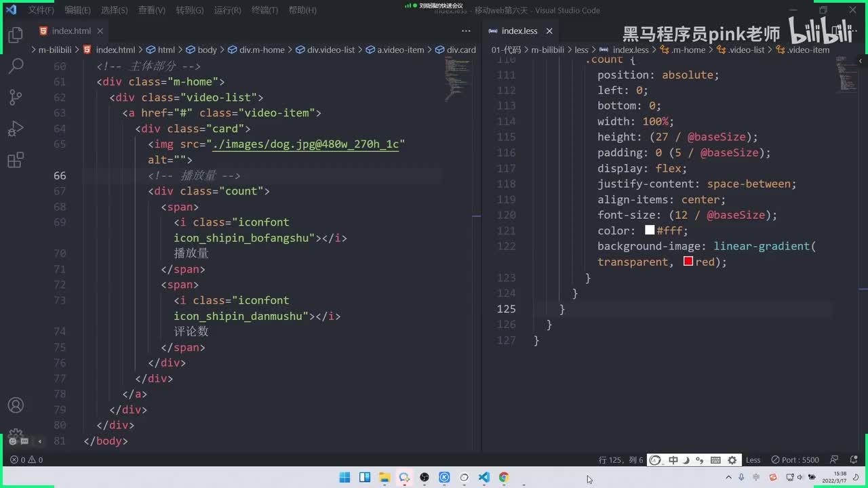Open div.card breadcrumb dropdown
The image size is (868, 488).
(x=456, y=49)
